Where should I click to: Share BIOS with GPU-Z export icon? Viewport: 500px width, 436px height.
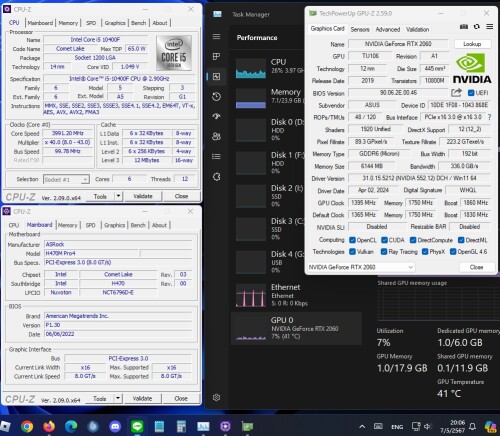(456, 92)
